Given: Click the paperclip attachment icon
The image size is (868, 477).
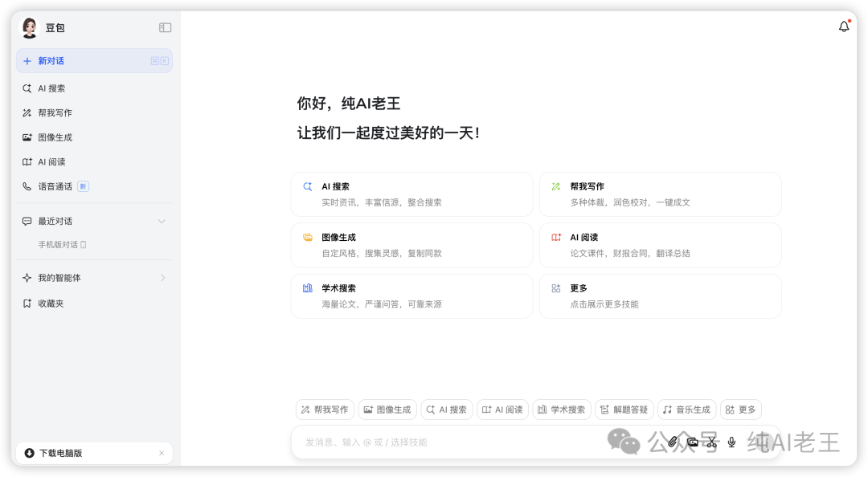Looking at the screenshot, I should 674,442.
